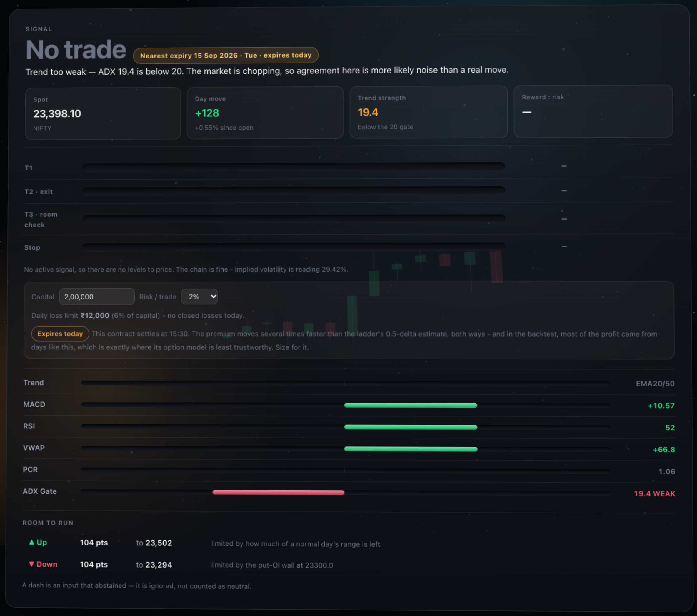This screenshot has height=616, width=697.
Task: Click the "+0.55% since open" text
Action: click(224, 128)
